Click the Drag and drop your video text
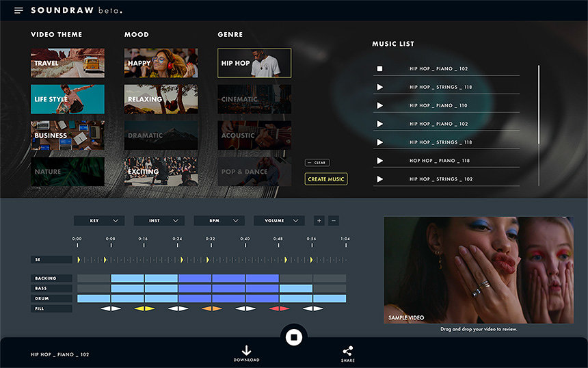This screenshot has width=588, height=368. (x=479, y=329)
